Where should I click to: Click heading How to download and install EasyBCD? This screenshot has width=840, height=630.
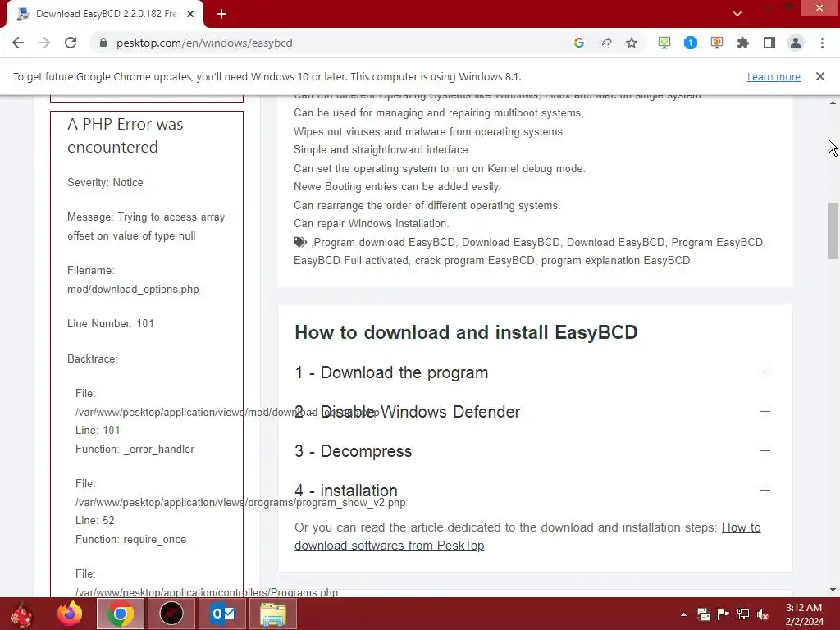[466, 332]
